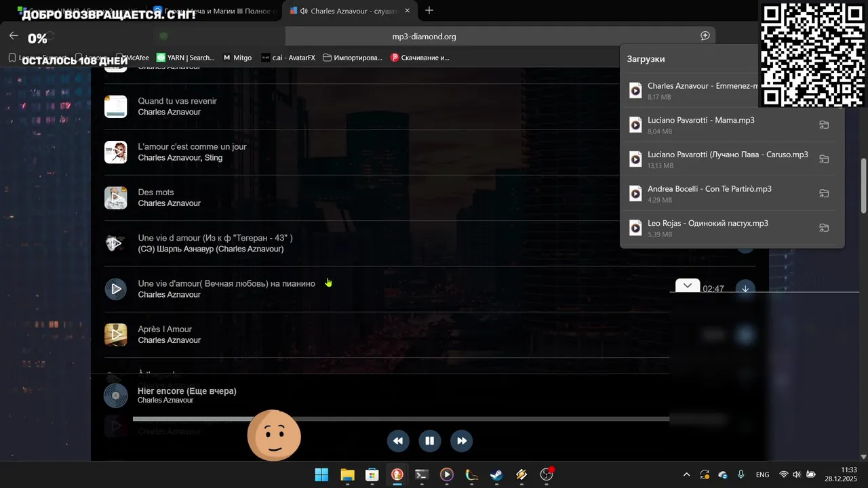Select the song title Quand tu vas revenir
Image resolution: width=868 pixels, height=488 pixels.
click(178, 101)
